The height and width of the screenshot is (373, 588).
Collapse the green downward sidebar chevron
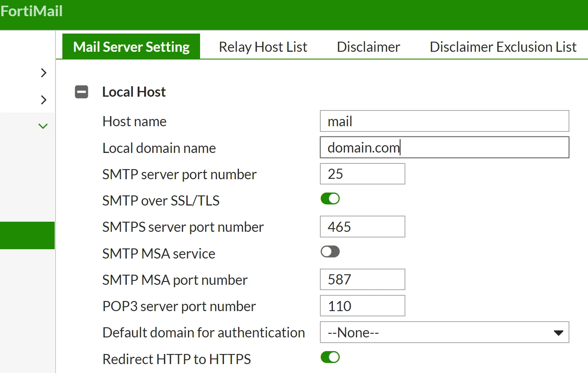click(x=43, y=126)
